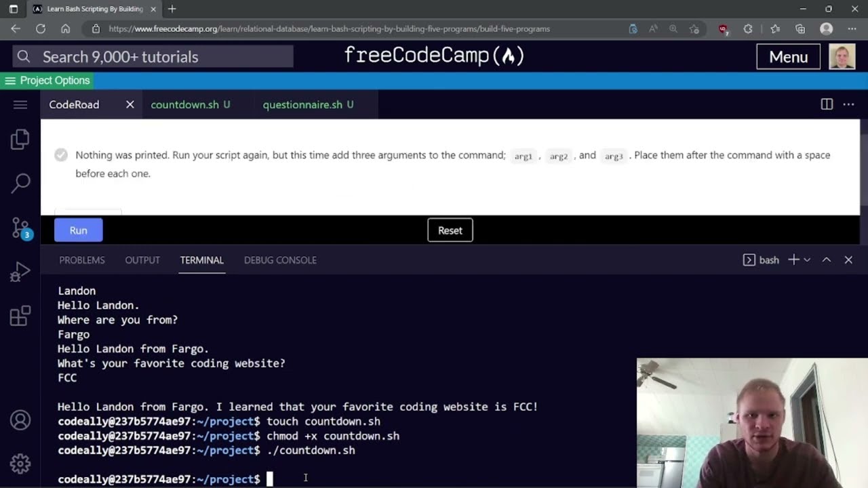Viewport: 868px width, 488px height.
Task: Open terminal launch profile dropdown arrow
Action: (807, 260)
